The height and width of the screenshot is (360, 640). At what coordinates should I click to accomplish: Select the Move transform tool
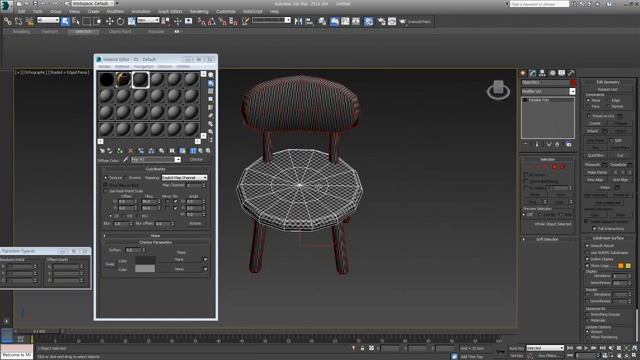click(109, 21)
